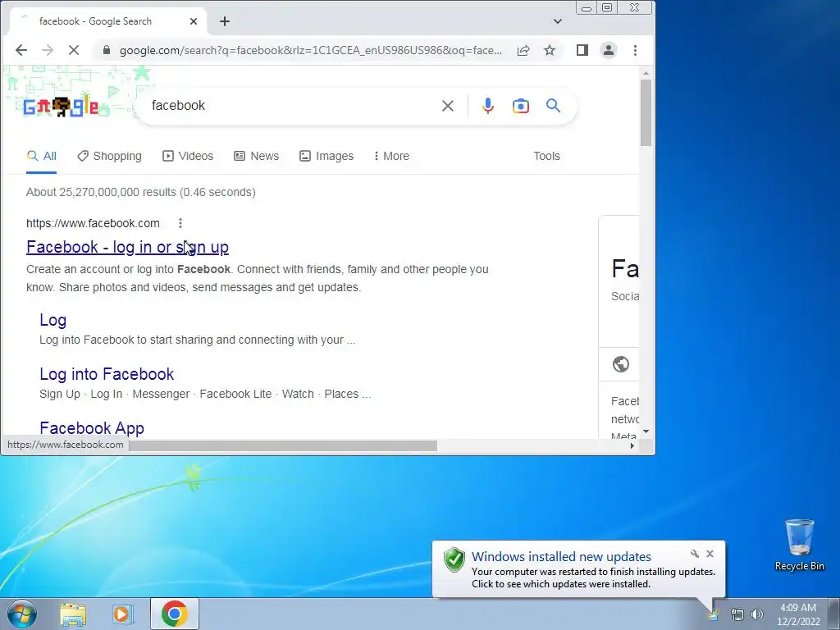Switch to the Images tab
840x630 pixels.
(x=326, y=156)
